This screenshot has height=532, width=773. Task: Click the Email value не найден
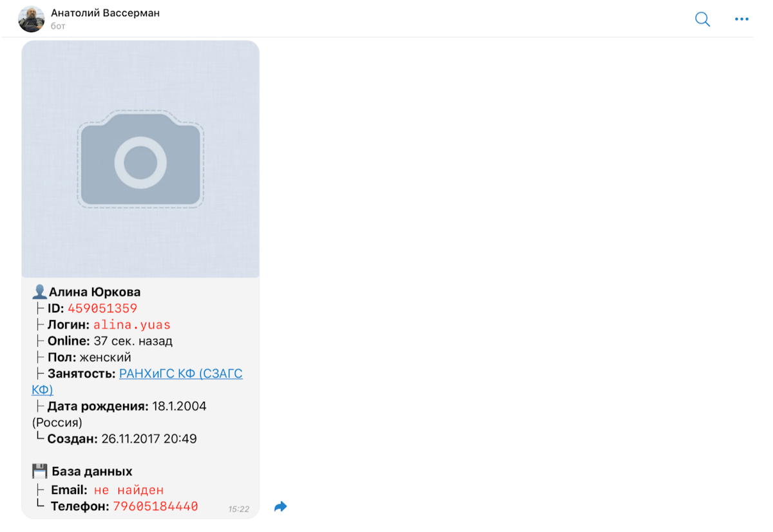tap(129, 490)
